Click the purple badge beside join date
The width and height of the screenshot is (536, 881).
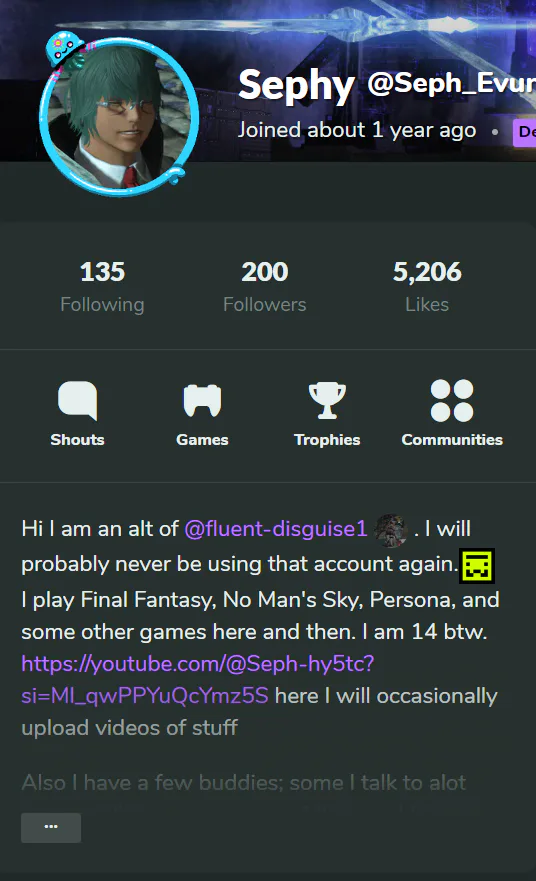(525, 133)
